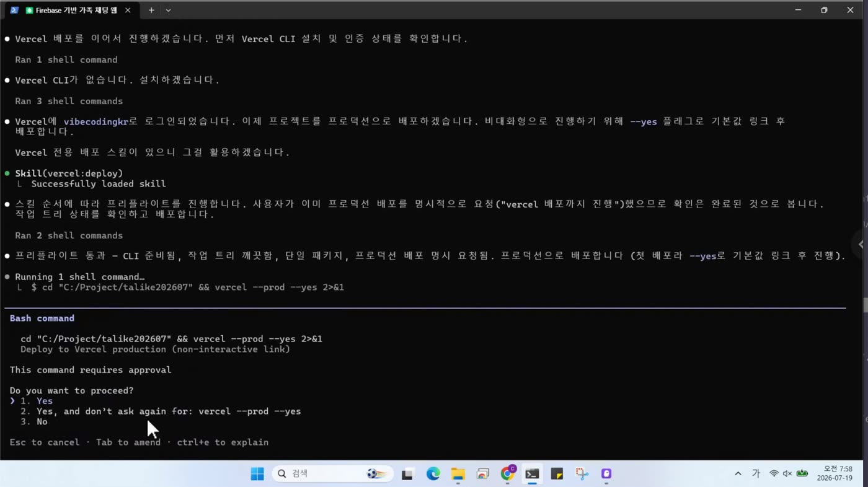Select option 3 No
The height and width of the screenshot is (487, 868).
point(34,422)
